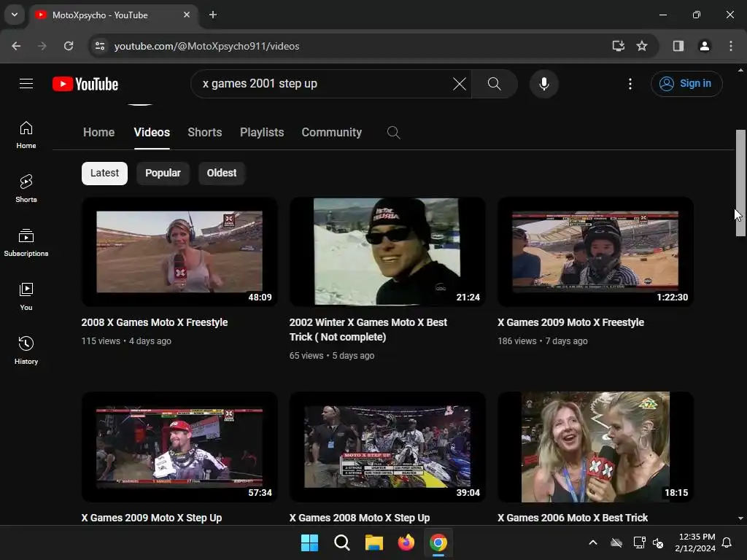
Task: Open Chrome side panel
Action: tap(678, 46)
